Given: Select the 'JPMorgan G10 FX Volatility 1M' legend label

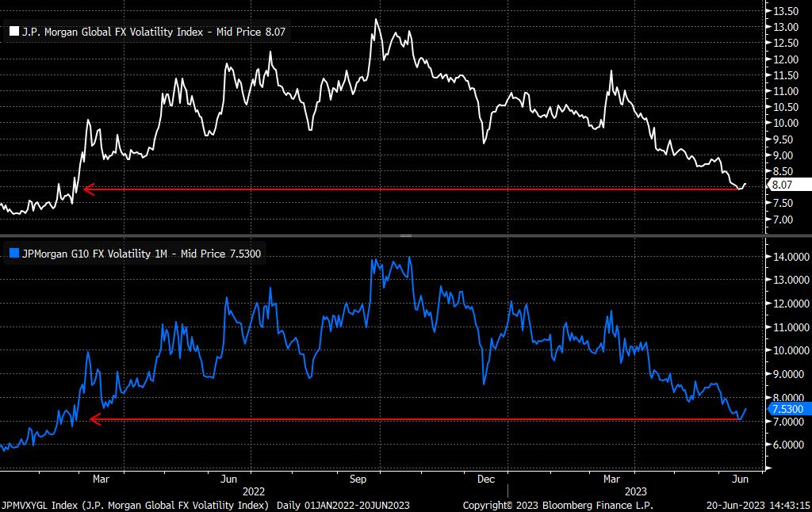Looking at the screenshot, I should coord(95,254).
